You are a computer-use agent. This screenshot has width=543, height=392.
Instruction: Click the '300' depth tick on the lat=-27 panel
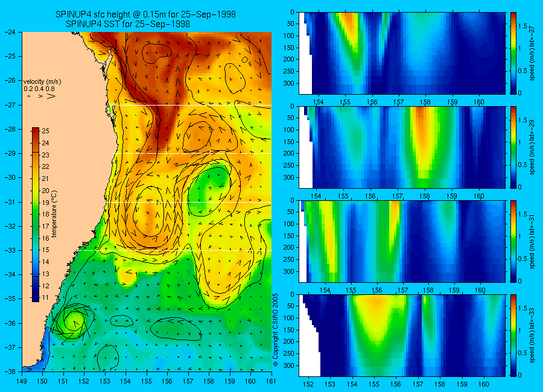(289, 83)
